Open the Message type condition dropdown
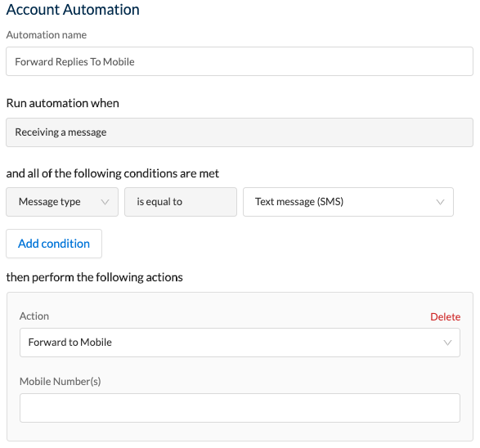Viewport: 480px width, 448px height. pyautogui.click(x=62, y=202)
